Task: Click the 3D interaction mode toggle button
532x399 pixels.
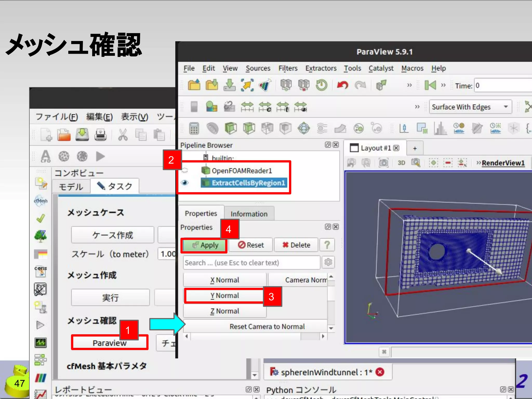Action: 401,163
